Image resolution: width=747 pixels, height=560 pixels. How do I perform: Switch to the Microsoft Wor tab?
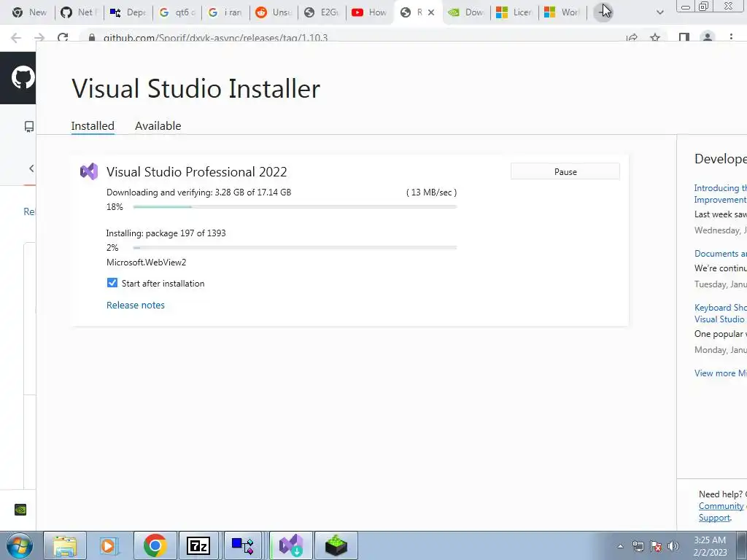click(x=562, y=12)
